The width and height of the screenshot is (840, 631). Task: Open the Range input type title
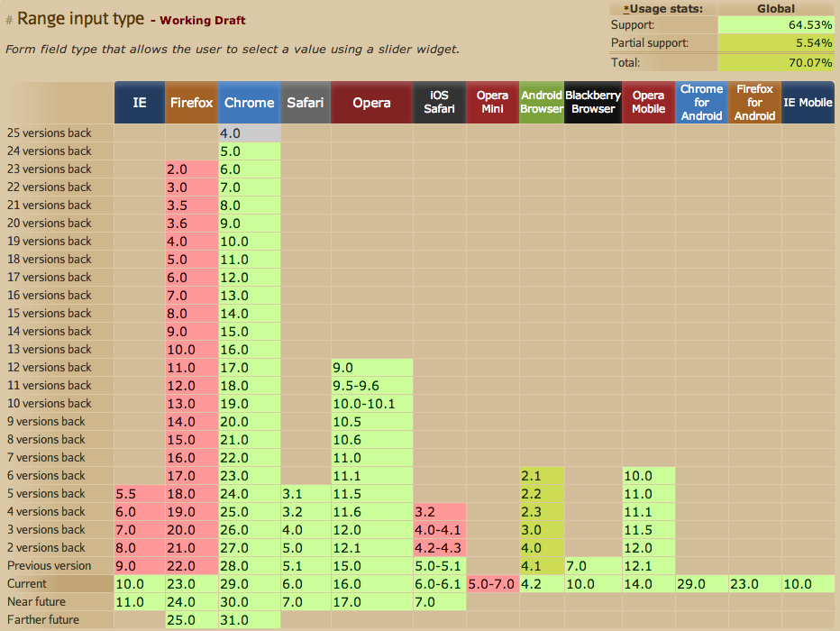coord(81,19)
